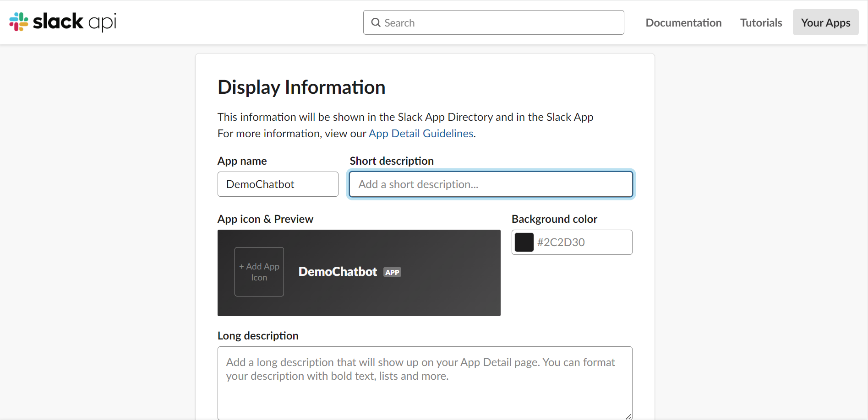Click the 'Display Information' heading
Screen dimensions: 868x420
point(301,87)
